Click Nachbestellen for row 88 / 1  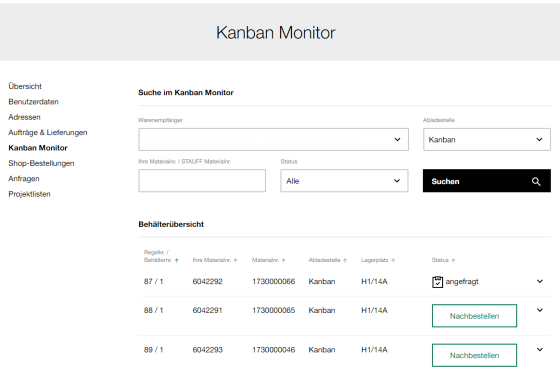point(474,316)
